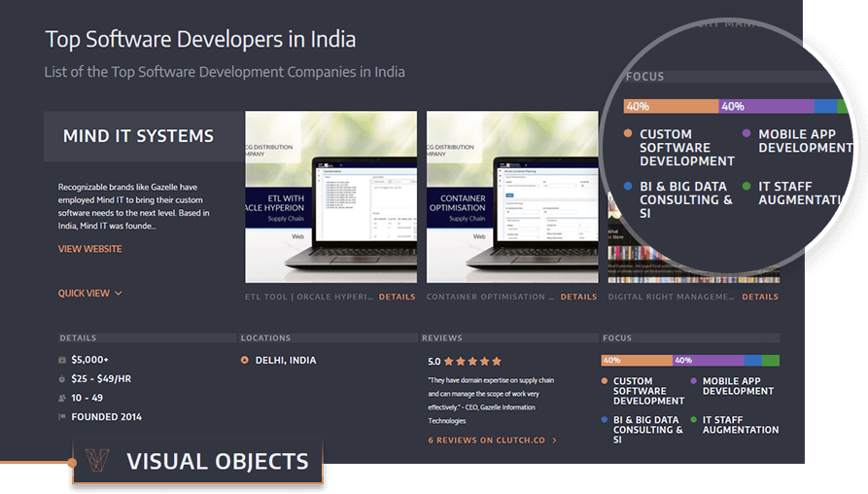This screenshot has height=494, width=868.
Task: Follow the 6 Reviews on Clutch.co link
Action: (x=487, y=441)
